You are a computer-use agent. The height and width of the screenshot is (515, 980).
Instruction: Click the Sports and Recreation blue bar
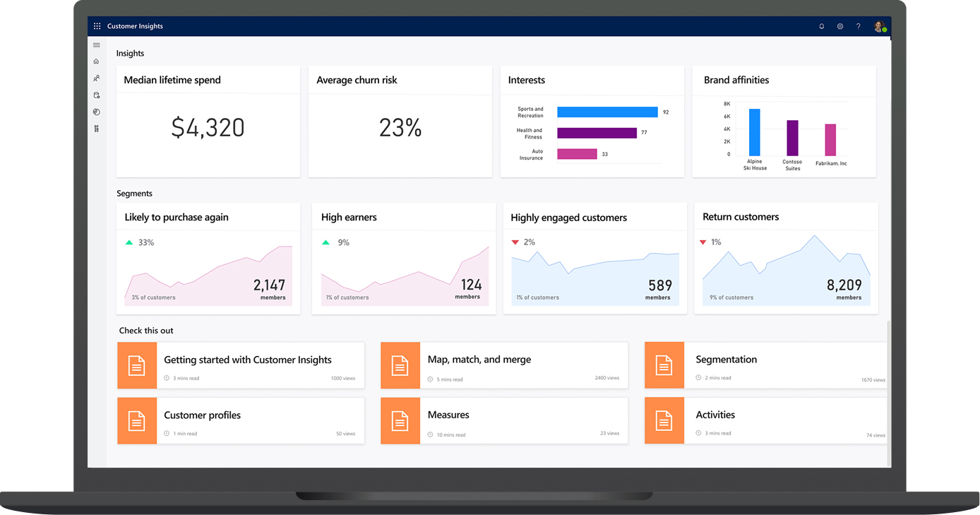[x=607, y=112]
